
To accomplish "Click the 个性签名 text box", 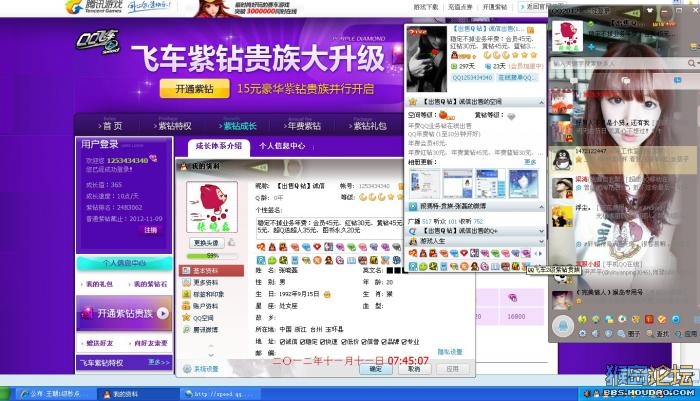I will tap(329, 227).
